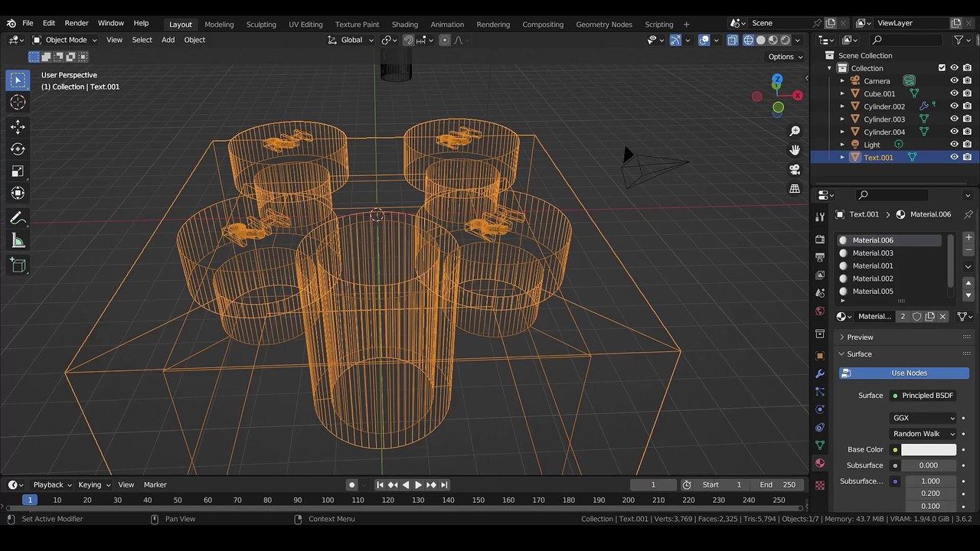This screenshot has height=551, width=980.
Task: Choose the Move tool
Action: 18,127
